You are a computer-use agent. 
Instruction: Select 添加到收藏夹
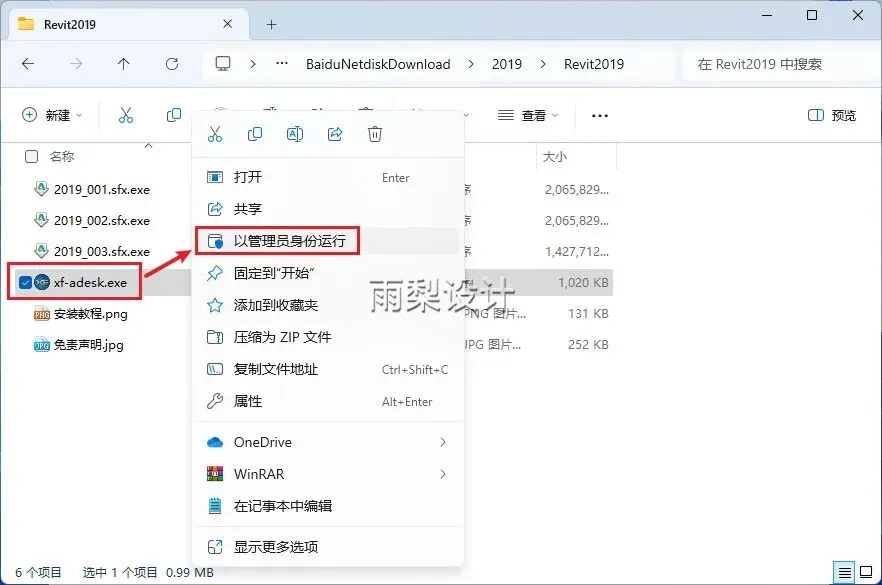pyautogui.click(x=327, y=305)
